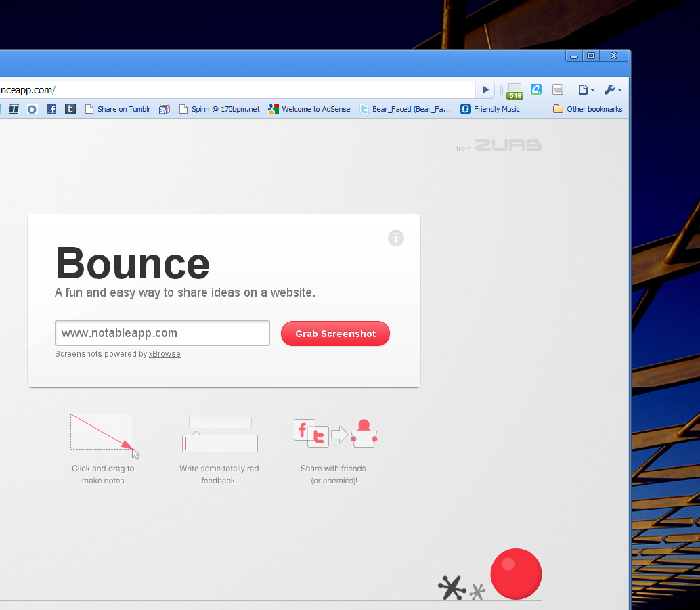
Task: Click 'Share with friends (or enemies)!' text
Action: tap(334, 474)
